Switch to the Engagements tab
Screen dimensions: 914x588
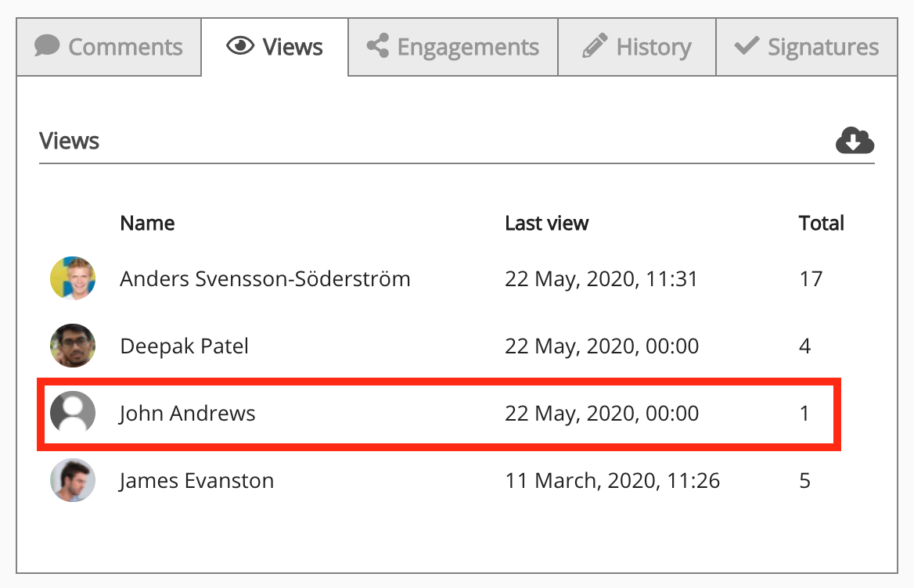pyautogui.click(x=453, y=47)
